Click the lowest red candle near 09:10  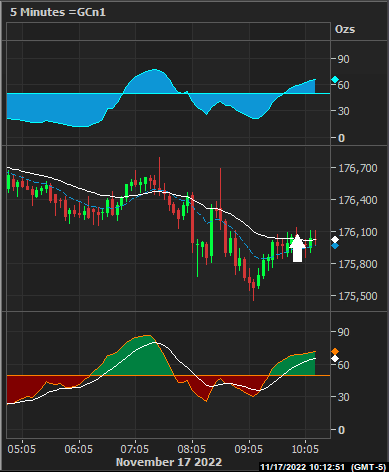pyautogui.click(x=254, y=290)
